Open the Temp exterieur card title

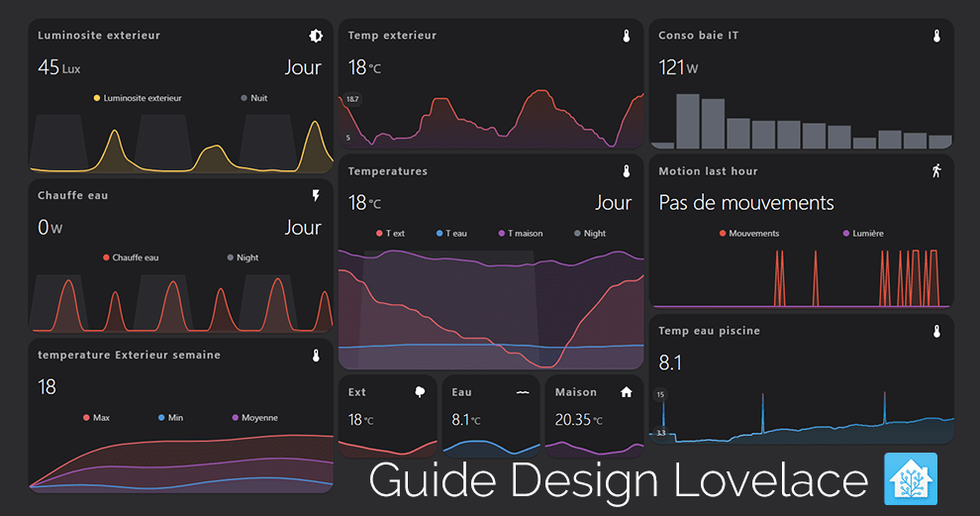[392, 36]
